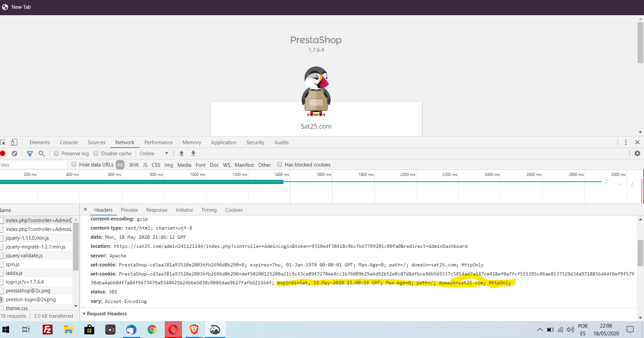Select the All filter type
Screen dimensions: 644x338
tap(120, 165)
